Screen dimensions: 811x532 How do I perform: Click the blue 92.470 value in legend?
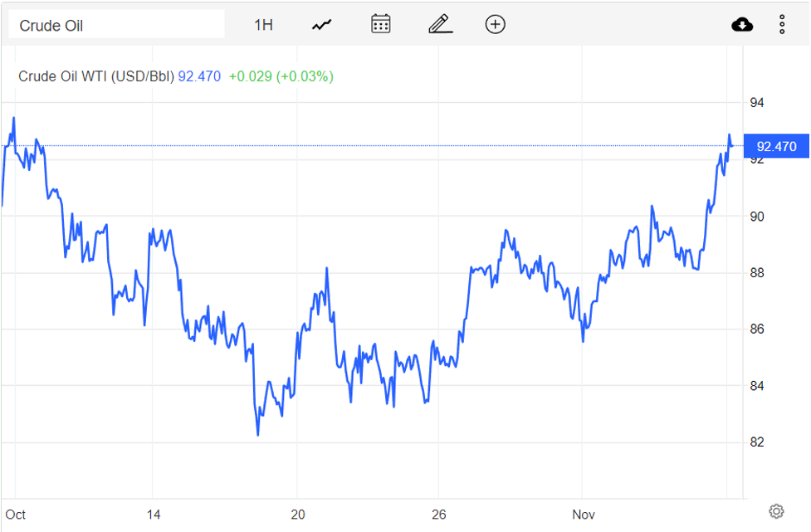click(199, 76)
